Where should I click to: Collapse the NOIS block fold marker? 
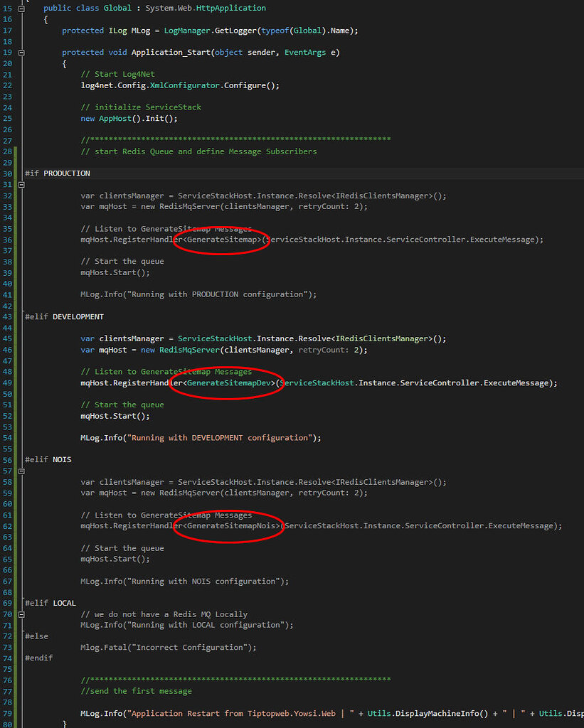click(21, 470)
